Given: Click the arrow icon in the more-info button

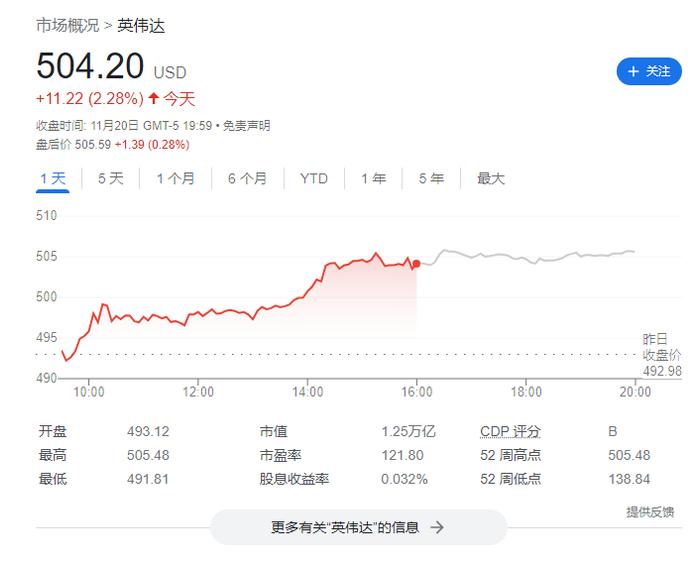Looking at the screenshot, I should coord(437,528).
